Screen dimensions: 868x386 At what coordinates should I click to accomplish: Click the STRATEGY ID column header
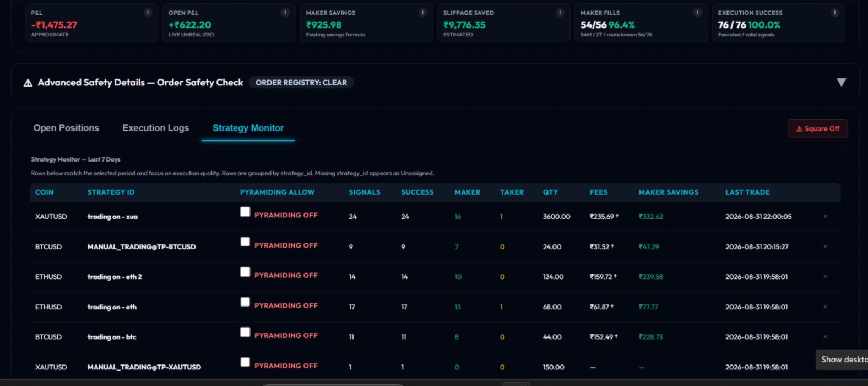pos(111,192)
